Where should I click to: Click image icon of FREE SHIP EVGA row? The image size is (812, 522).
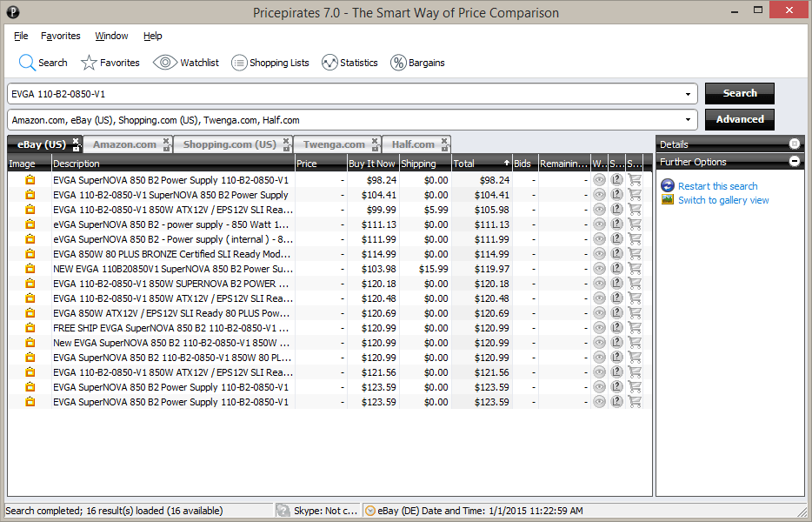[30, 328]
